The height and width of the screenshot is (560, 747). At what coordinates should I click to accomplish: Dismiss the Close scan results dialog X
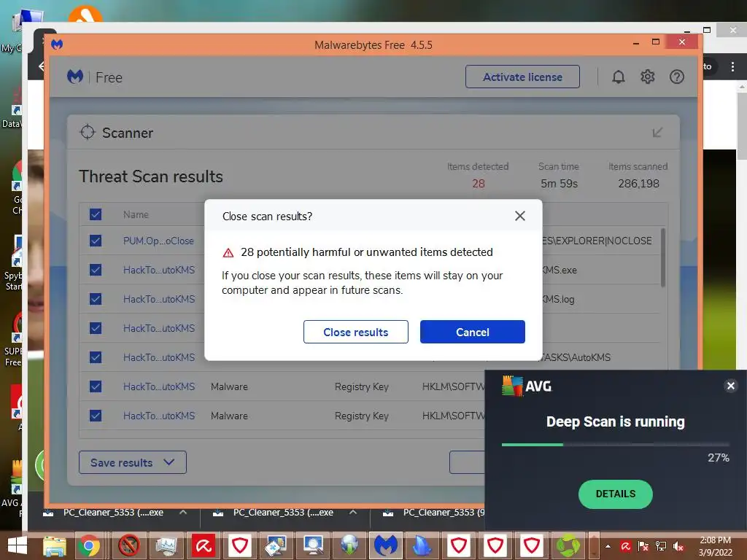pos(519,216)
